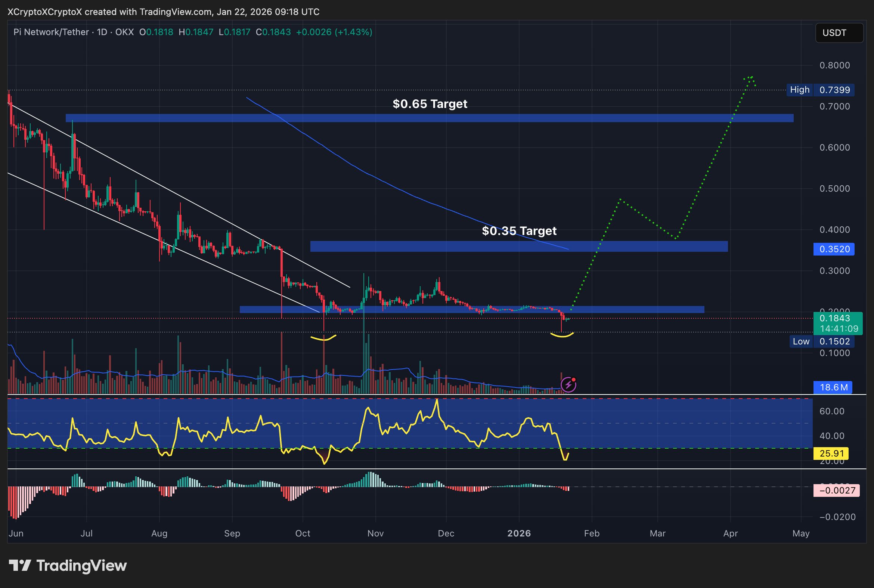Select the $0.65 Target text annotation

pos(430,104)
